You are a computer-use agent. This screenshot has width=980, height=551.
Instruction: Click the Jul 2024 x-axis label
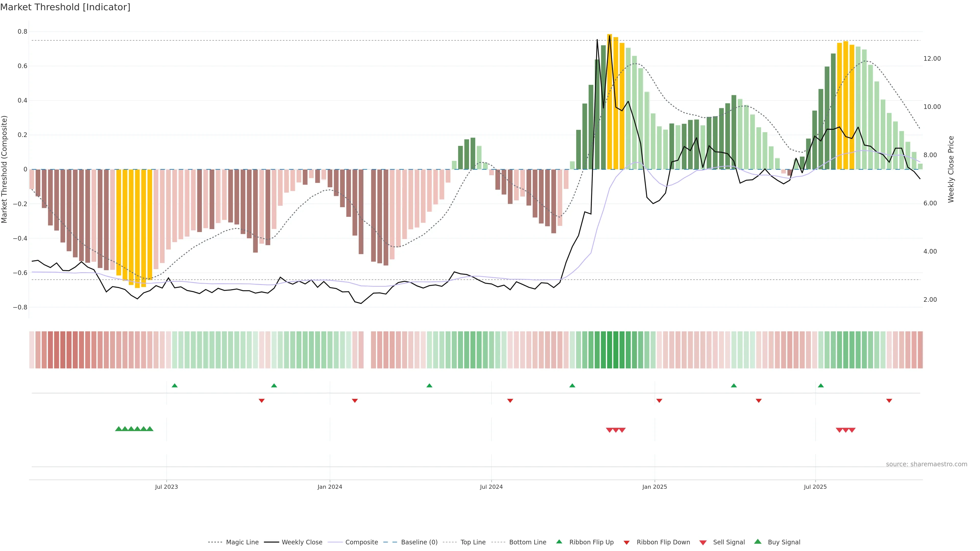491,487
